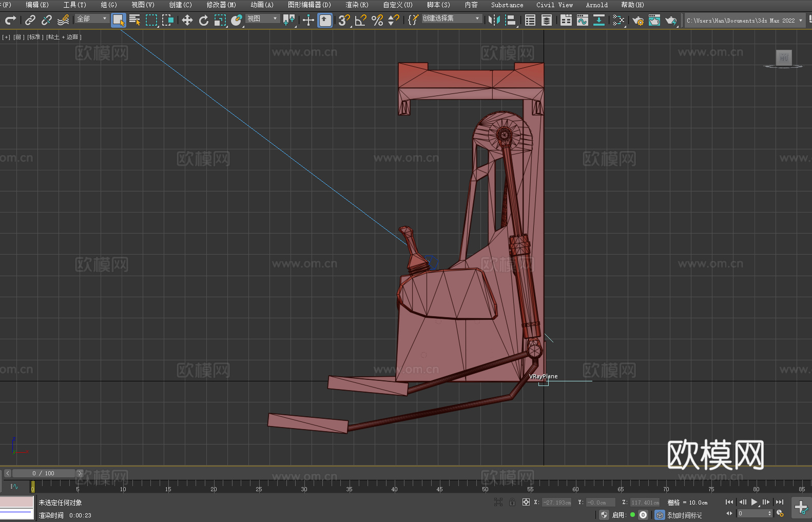
Task: Toggle Keyboard Shortcut Override button
Action: click(x=325, y=20)
